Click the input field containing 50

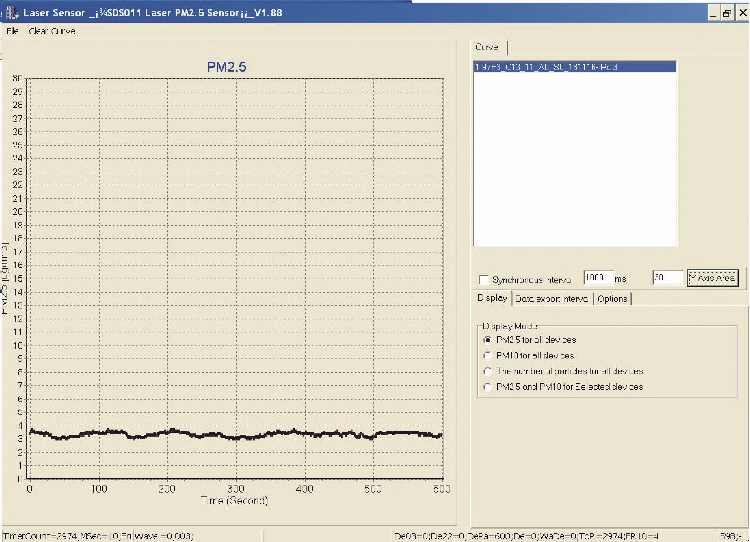[x=666, y=277]
